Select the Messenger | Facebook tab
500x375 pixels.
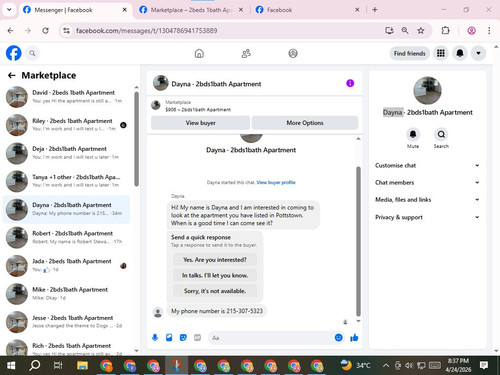(x=75, y=10)
